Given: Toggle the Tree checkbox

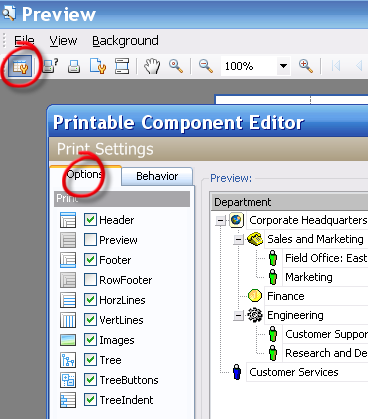Looking at the screenshot, I should click(x=90, y=360).
